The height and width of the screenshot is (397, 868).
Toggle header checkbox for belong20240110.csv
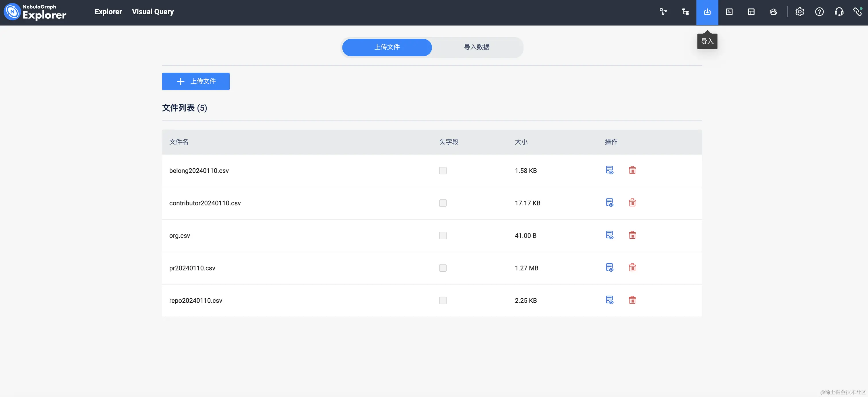pyautogui.click(x=443, y=171)
